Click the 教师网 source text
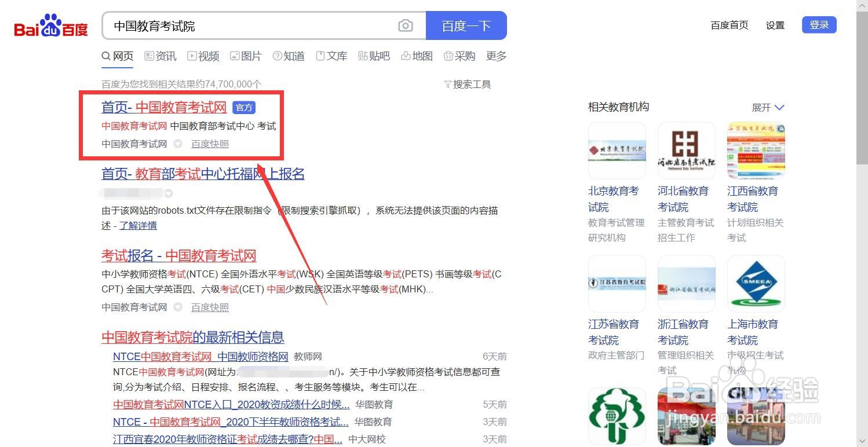 pos(308,357)
